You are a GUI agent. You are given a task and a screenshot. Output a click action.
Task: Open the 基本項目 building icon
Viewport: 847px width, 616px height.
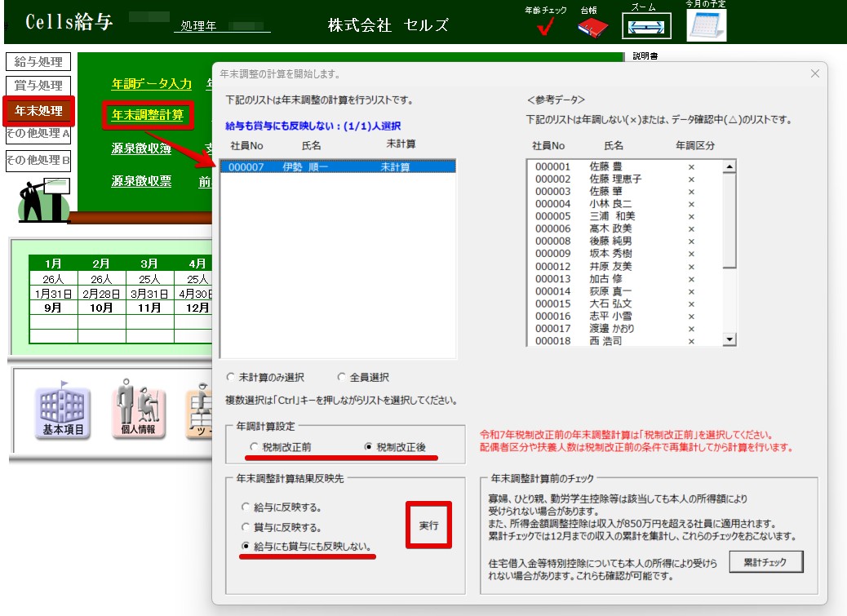tap(64, 409)
